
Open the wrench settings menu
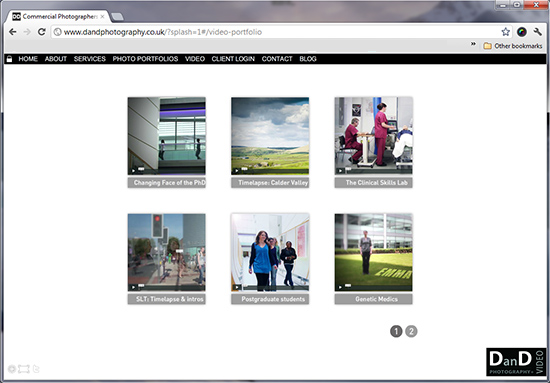537,32
